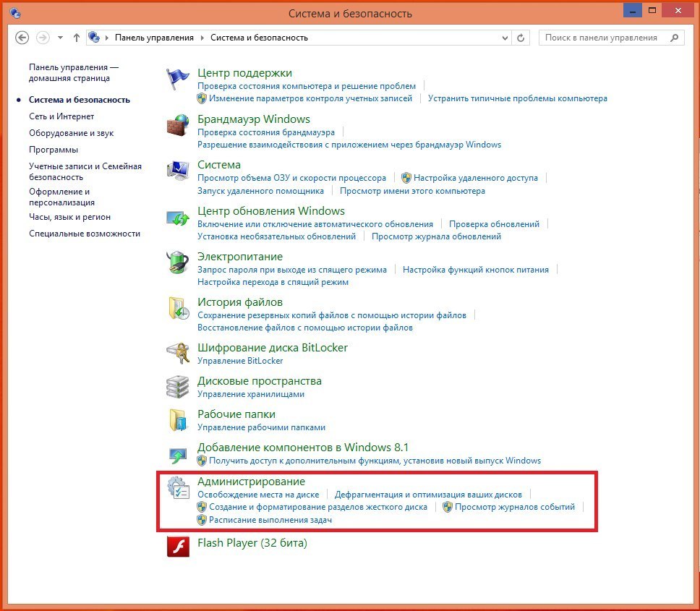Click the Flash Player red icon

tap(178, 546)
